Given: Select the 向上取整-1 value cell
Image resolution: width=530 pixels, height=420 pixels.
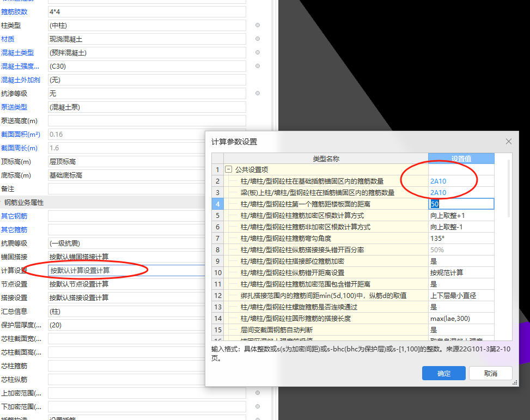Looking at the screenshot, I should (461, 227).
